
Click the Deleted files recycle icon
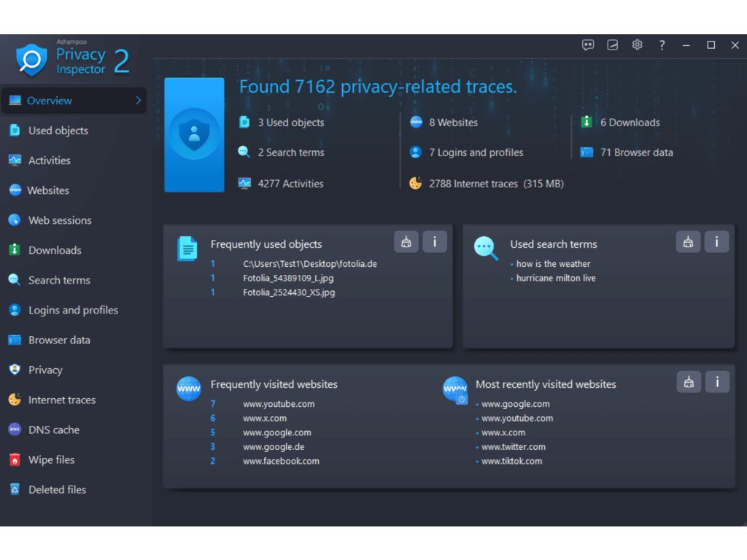coord(15,489)
